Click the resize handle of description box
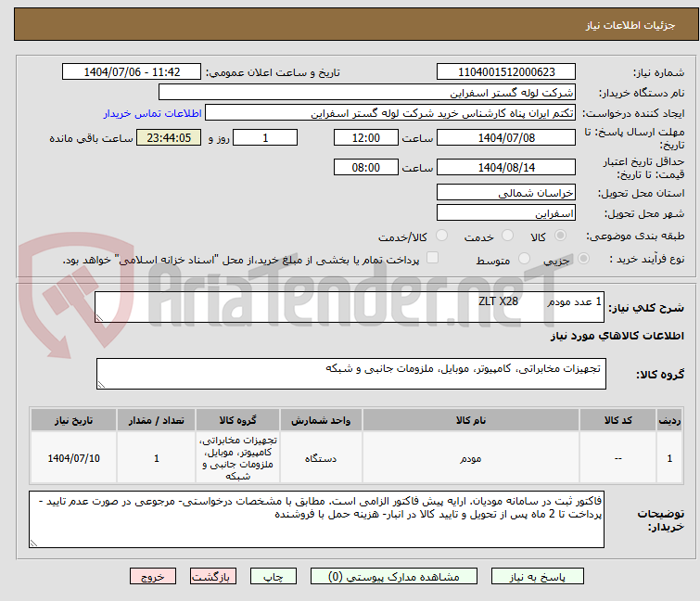 [99, 318]
